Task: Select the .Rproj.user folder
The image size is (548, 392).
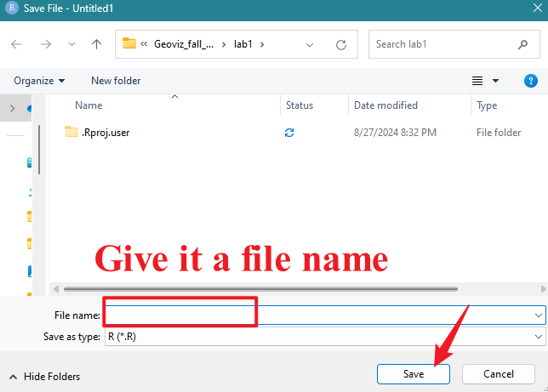Action: point(106,133)
